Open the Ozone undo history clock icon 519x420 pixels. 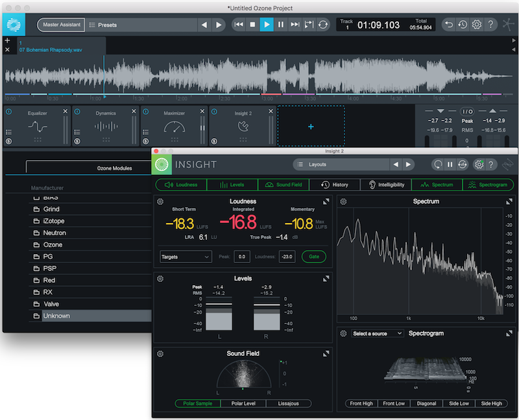pos(463,25)
